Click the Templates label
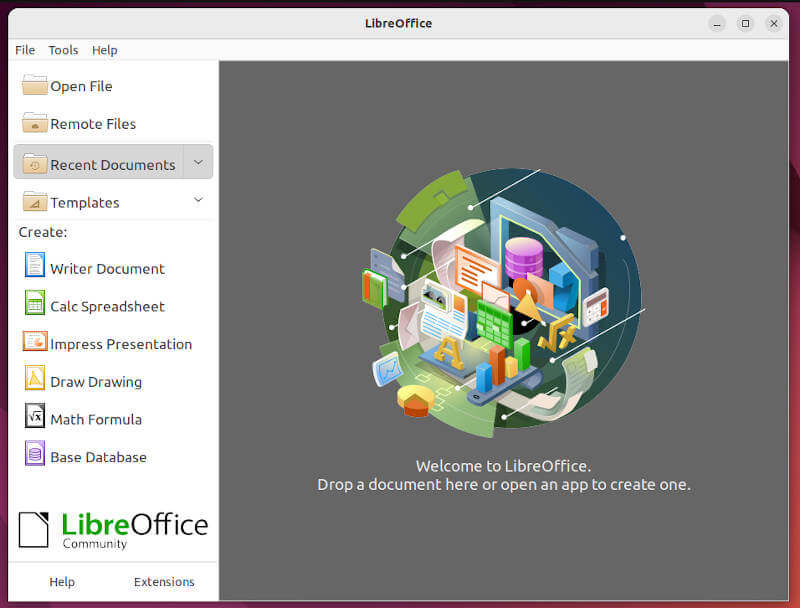The image size is (800, 608). [85, 202]
